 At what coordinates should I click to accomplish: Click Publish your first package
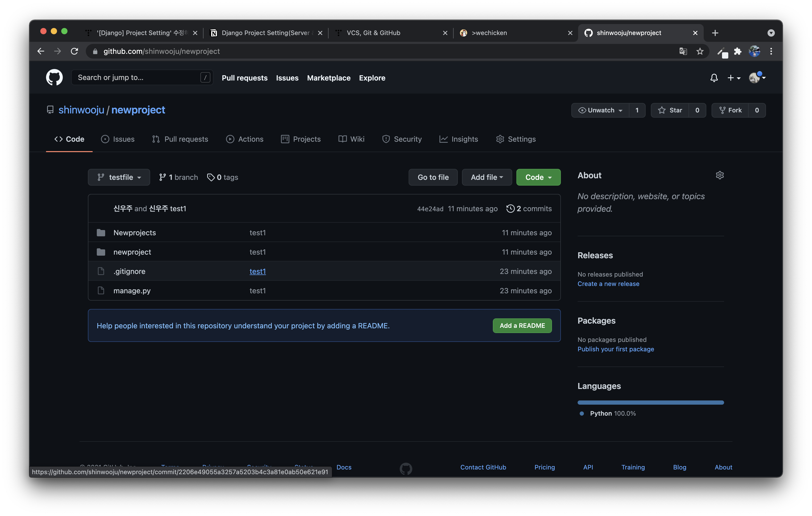(x=616, y=349)
